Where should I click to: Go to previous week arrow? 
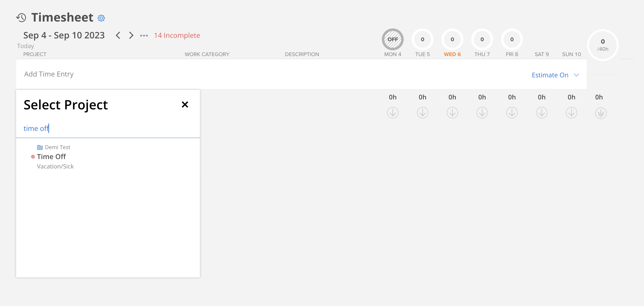118,35
